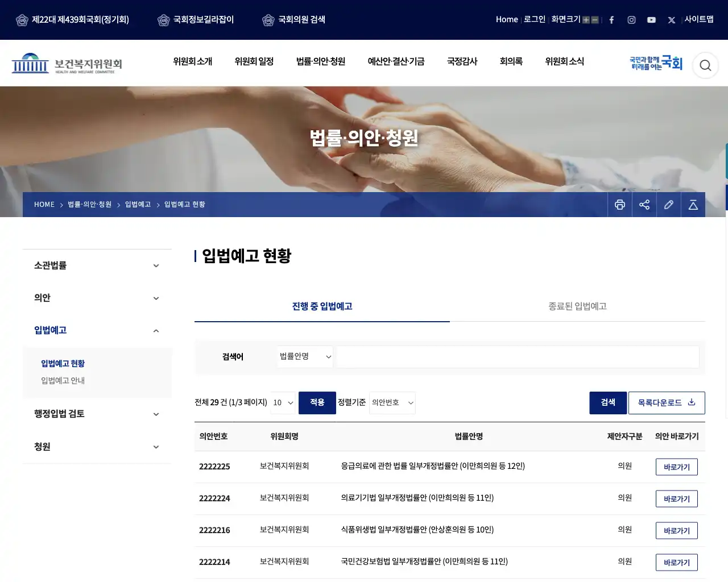The image size is (728, 582).
Task: Open the 의안번호 sort criteria dropdown
Action: point(392,403)
